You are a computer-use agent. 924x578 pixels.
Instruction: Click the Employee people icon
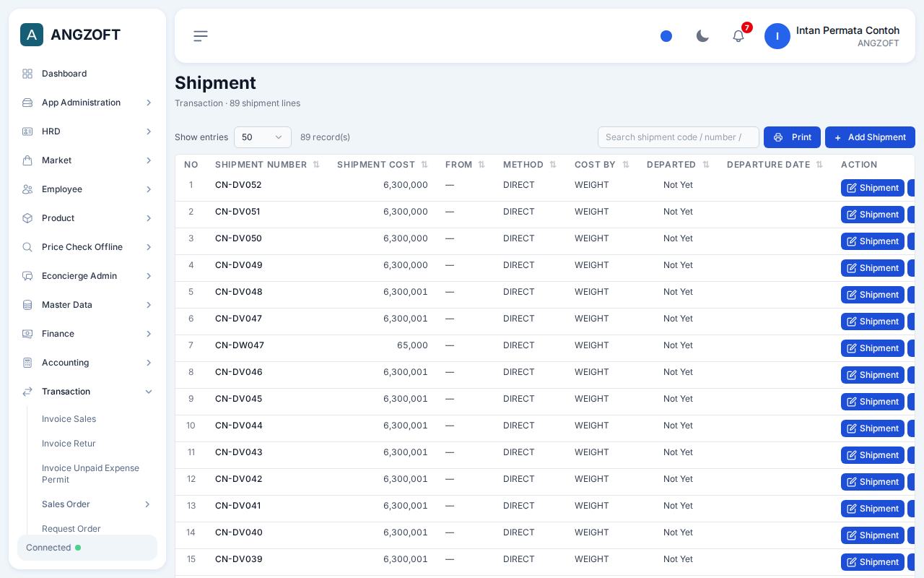coord(27,189)
